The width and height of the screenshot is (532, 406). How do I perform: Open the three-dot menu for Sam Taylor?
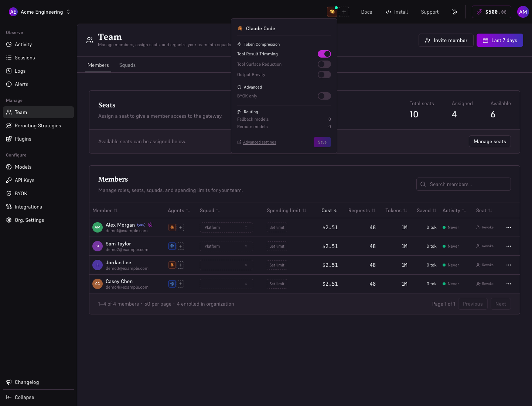509,246
